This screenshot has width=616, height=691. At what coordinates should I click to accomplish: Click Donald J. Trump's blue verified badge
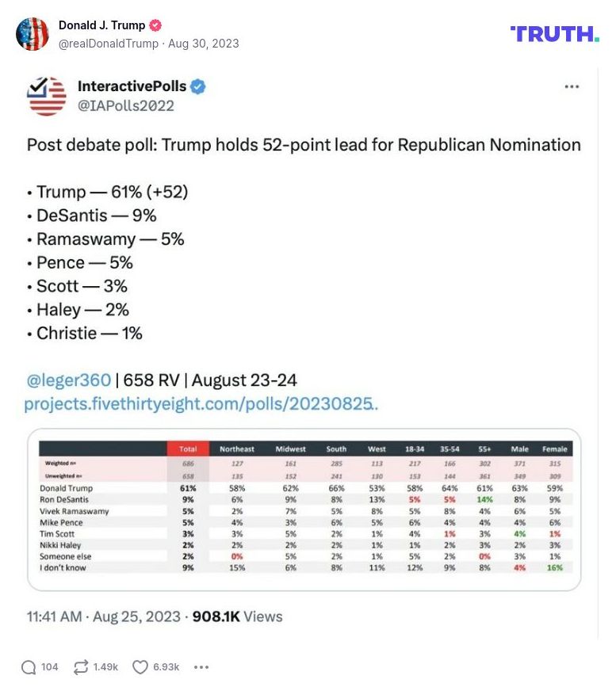pos(154,25)
